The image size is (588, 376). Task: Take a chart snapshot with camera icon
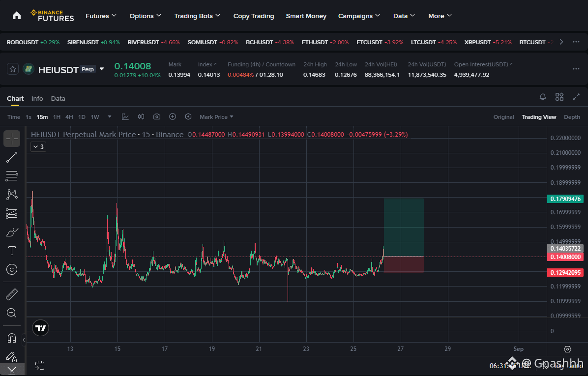[157, 117]
